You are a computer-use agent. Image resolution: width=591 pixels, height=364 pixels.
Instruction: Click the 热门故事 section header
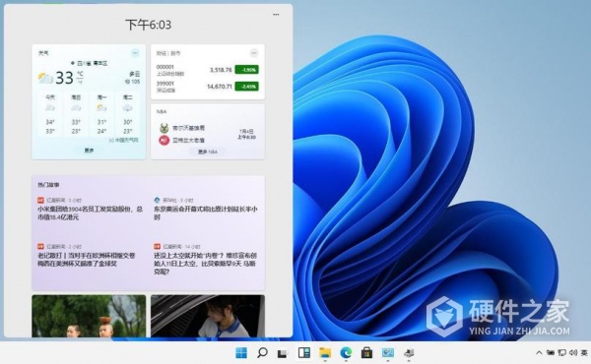pyautogui.click(x=48, y=184)
